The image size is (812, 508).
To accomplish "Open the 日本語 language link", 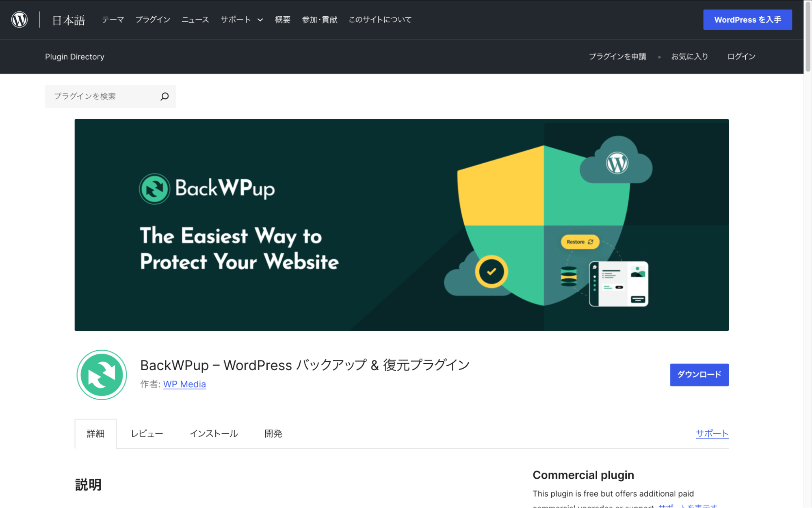I will coord(68,19).
